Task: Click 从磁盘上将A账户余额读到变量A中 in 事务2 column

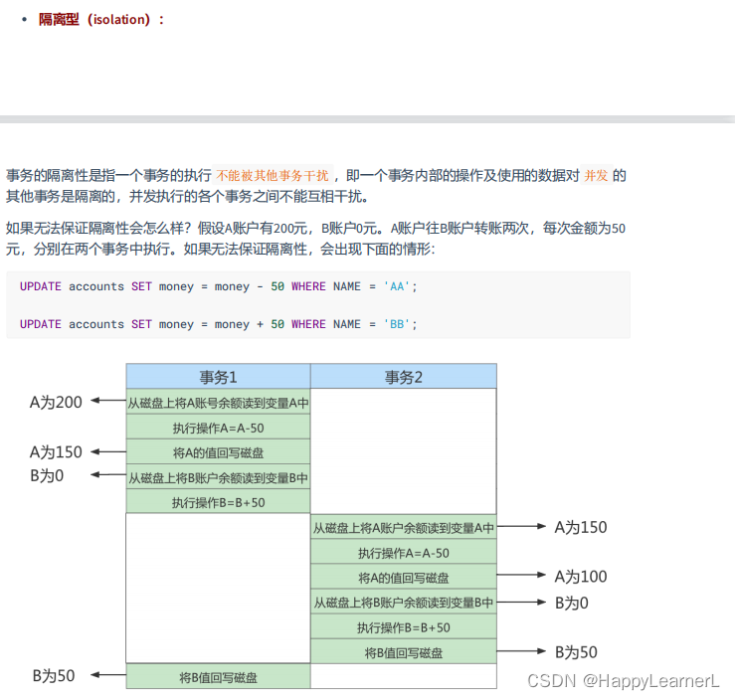Action: [404, 528]
